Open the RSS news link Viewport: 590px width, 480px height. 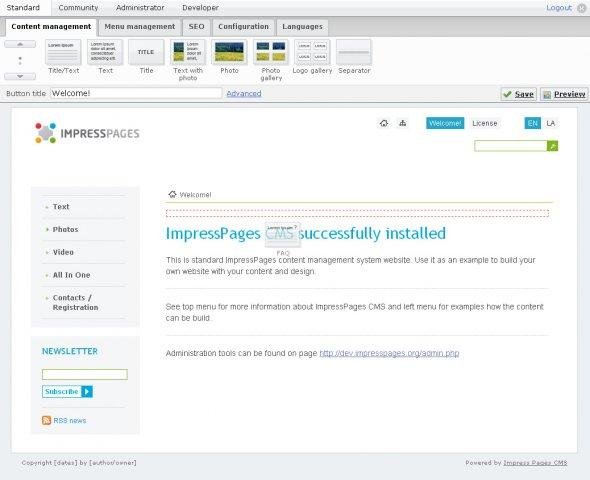[x=70, y=421]
